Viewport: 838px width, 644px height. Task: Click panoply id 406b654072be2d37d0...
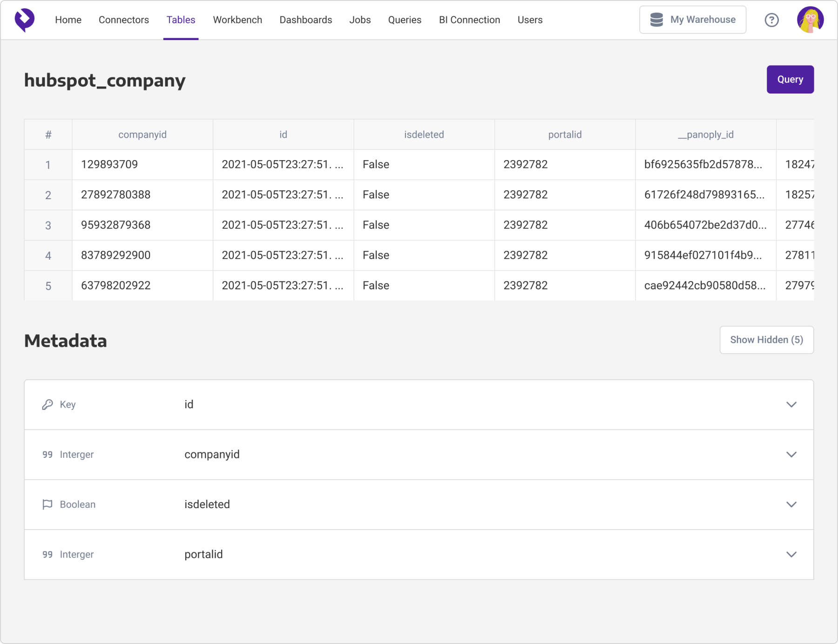tap(706, 225)
